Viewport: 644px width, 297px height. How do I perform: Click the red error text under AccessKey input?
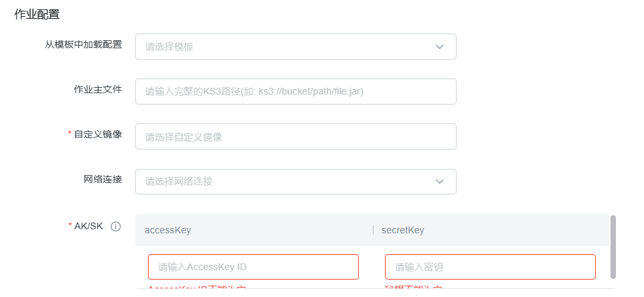[x=197, y=289]
